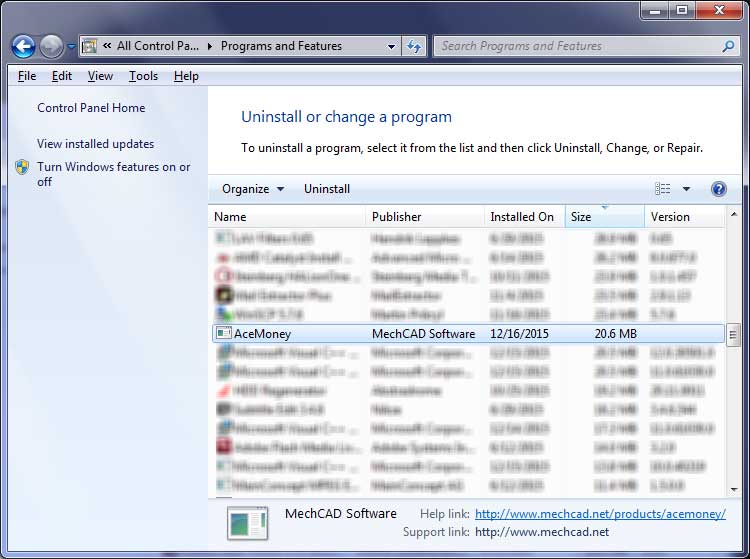This screenshot has width=750, height=559.
Task: Sort by the Name column header
Action: coord(287,217)
